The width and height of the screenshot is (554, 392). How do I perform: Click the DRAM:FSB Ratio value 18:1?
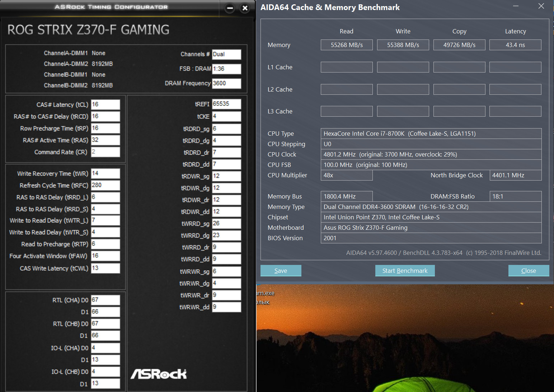click(516, 196)
